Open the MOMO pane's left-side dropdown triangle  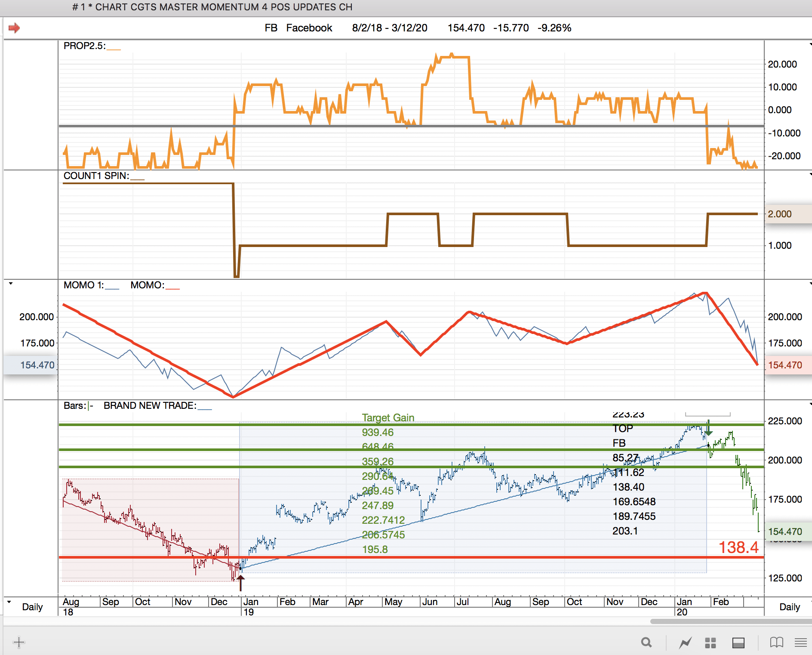[11, 284]
